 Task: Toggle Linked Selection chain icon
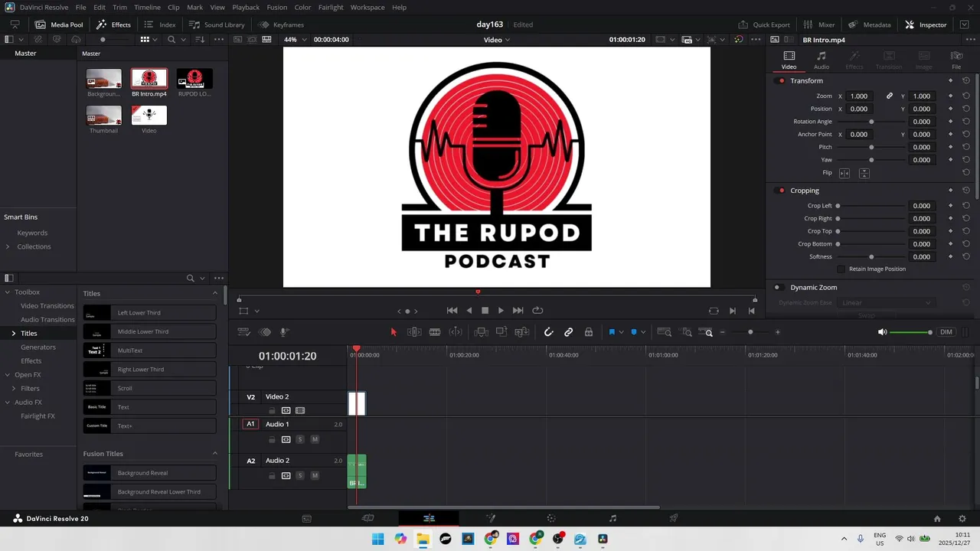tap(568, 332)
